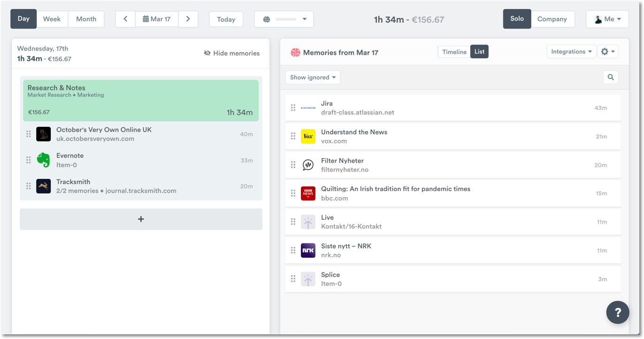
Task: Grab the drag handle on Tracksmith entry
Action: pyautogui.click(x=29, y=186)
